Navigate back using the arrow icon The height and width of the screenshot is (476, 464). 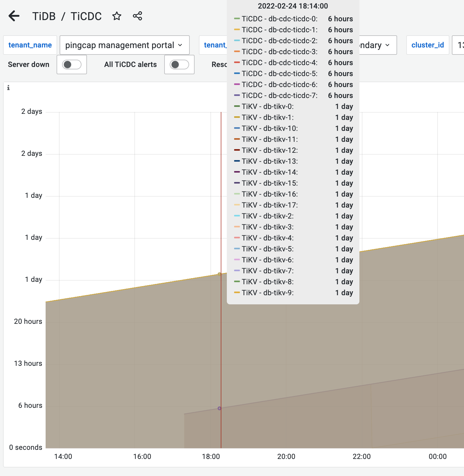coord(14,16)
